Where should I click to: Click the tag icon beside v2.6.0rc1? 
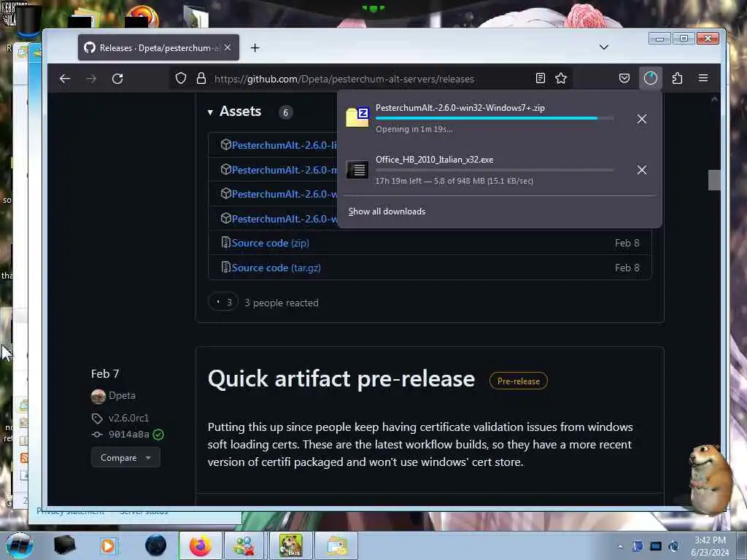pyautogui.click(x=97, y=419)
